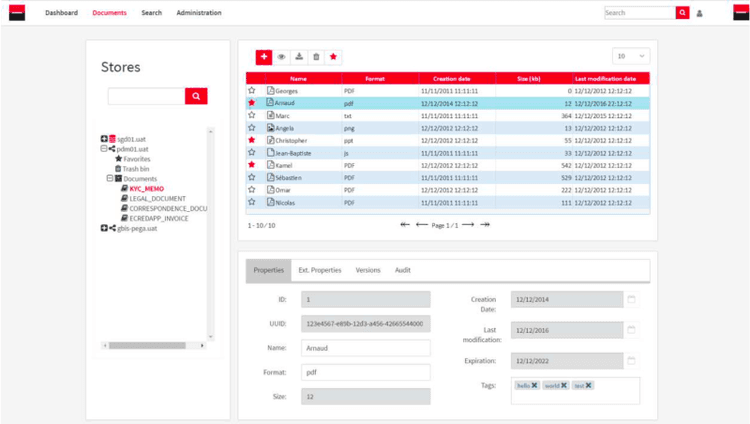
Task: Go to previous page arrow
Action: (x=421, y=224)
